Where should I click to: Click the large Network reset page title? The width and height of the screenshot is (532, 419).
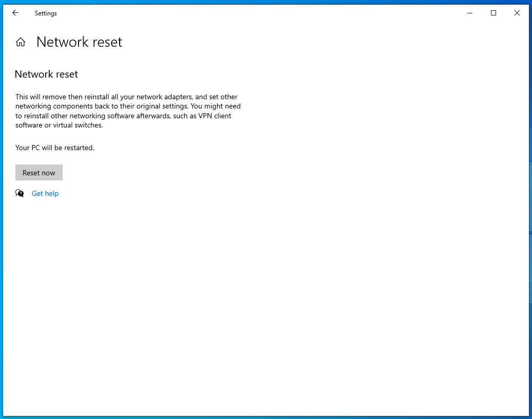79,42
